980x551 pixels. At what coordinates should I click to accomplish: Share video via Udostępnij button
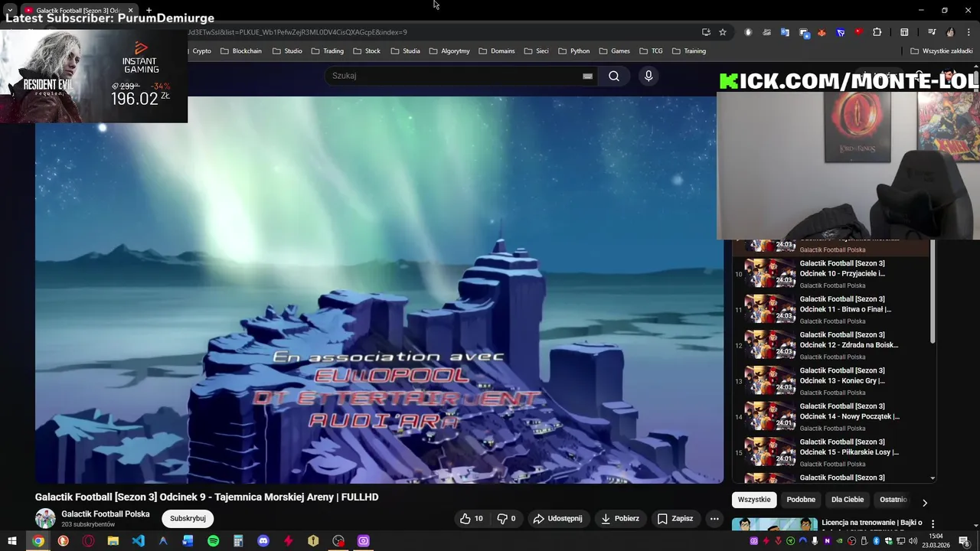pos(557,518)
